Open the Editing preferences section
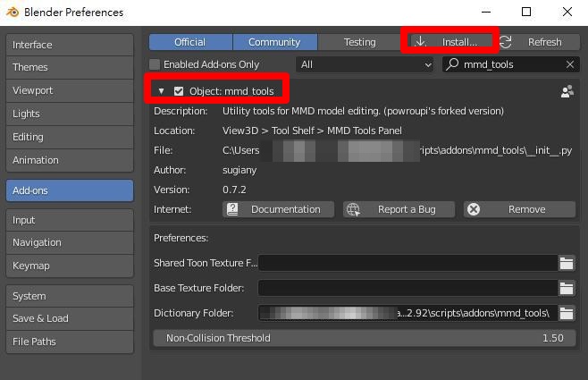Screen dimensions: 588x380 (70, 138)
